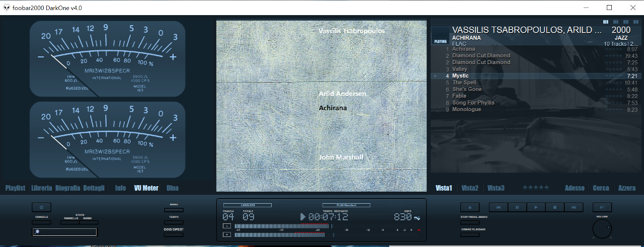Screen dimensions: 644x247
Task: Click the L channel indicator
Action: [227, 226]
